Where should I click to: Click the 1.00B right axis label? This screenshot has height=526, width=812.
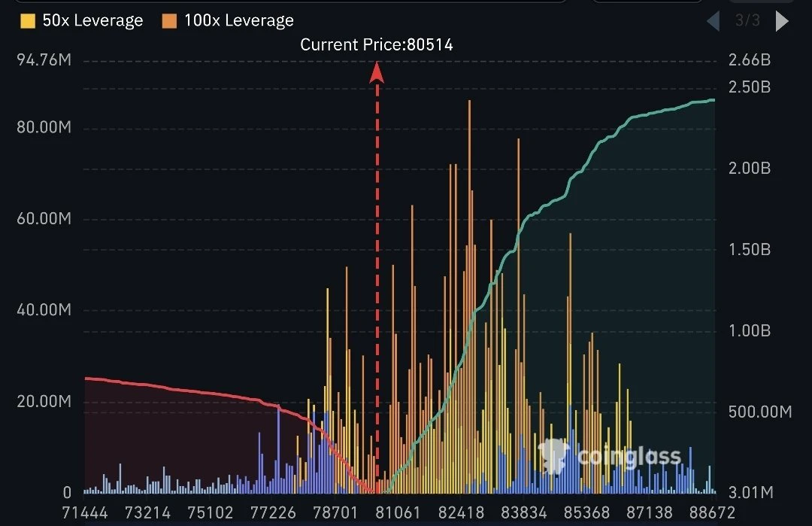click(x=750, y=330)
